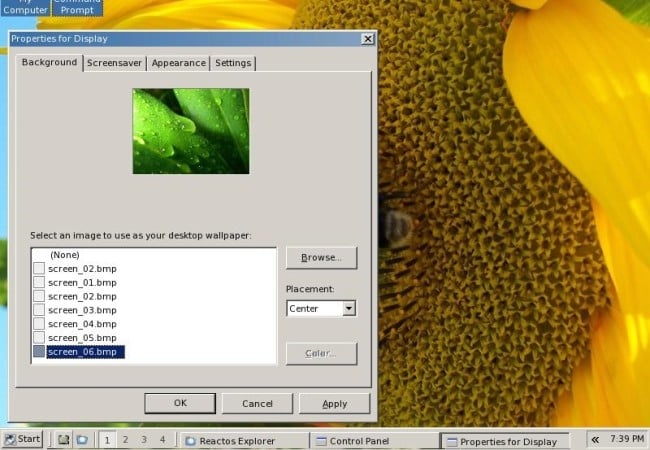Click the screen_06.bmp file icon

(39, 351)
